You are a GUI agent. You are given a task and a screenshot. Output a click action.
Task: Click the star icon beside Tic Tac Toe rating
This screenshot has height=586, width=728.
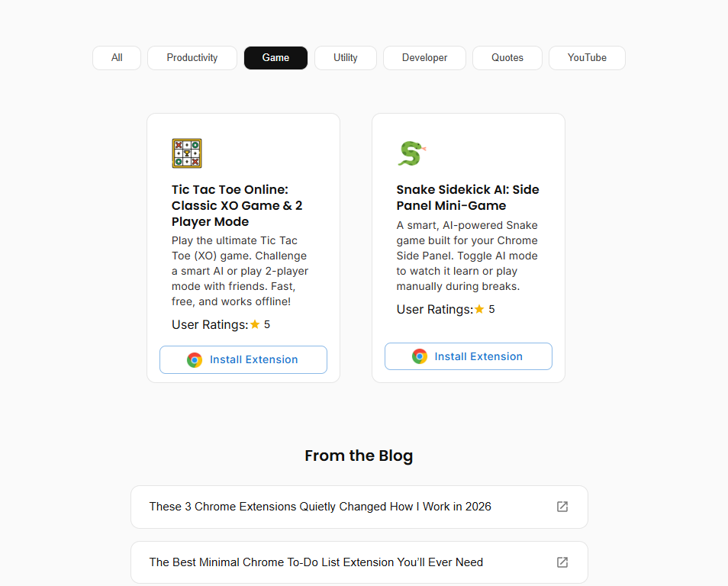(253, 324)
